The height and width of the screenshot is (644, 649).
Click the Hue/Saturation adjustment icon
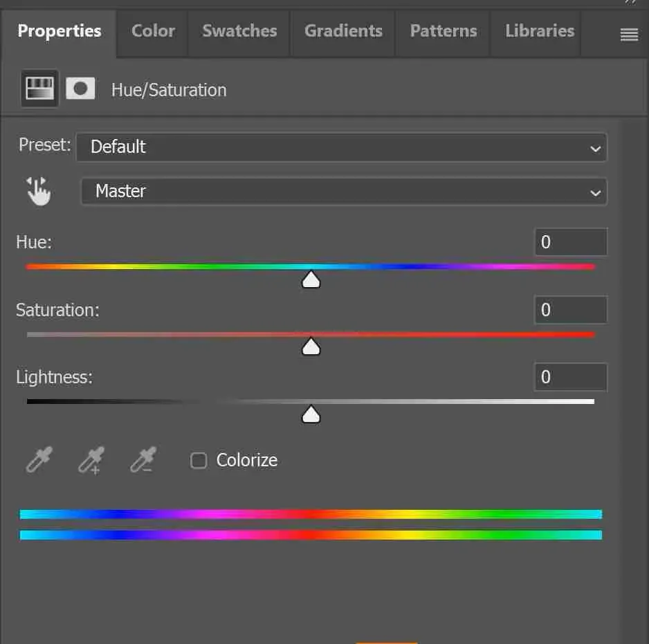[x=39, y=89]
